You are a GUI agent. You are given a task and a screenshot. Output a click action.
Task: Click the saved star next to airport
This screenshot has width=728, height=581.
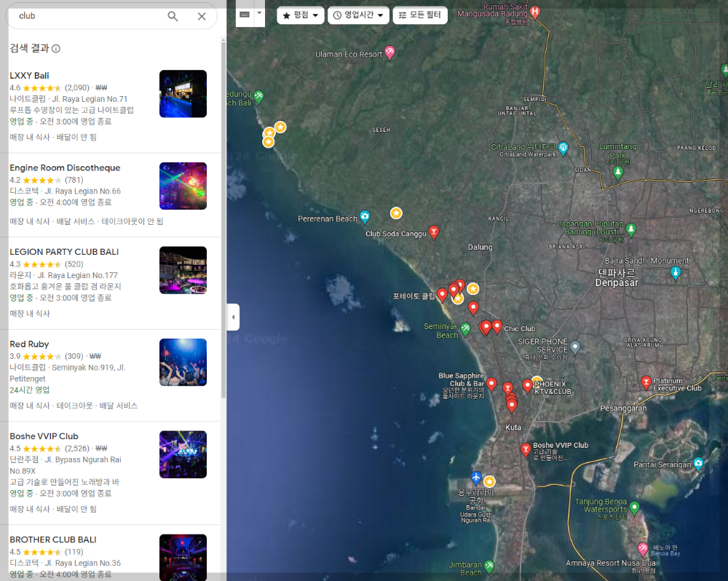click(489, 481)
